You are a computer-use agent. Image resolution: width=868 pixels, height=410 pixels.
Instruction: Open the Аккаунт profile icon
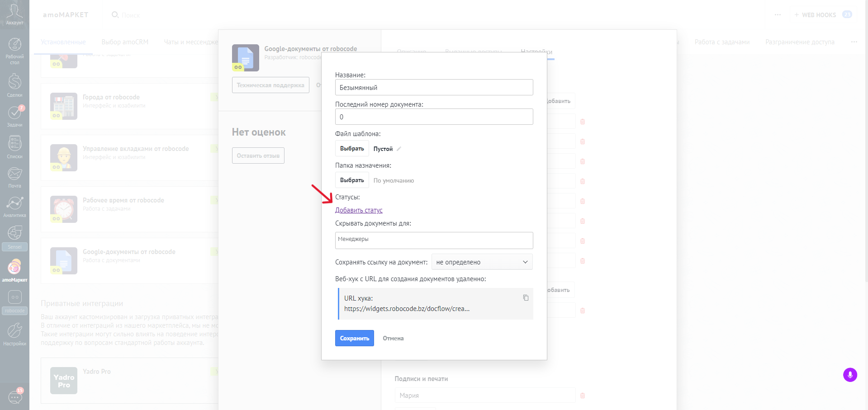coord(14,14)
